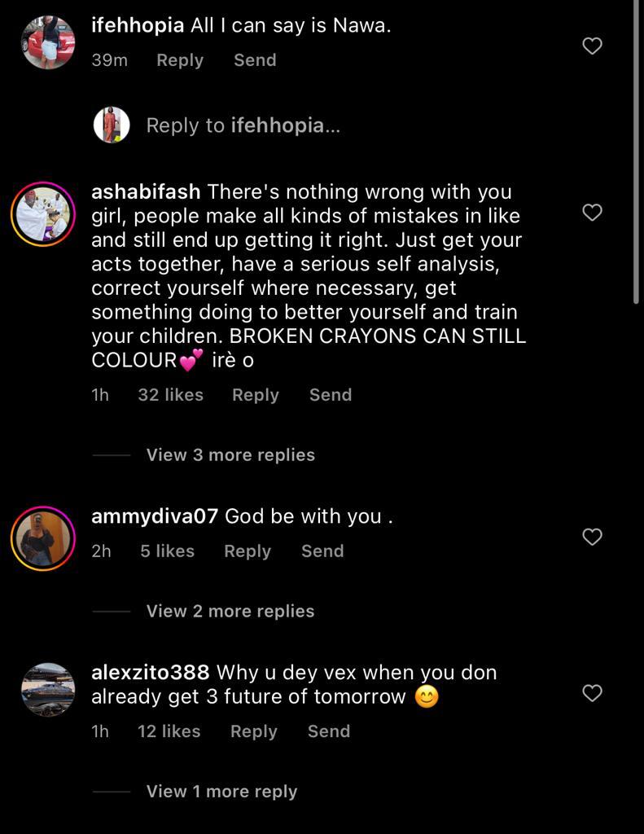Like ashabifash's comment with the heart

[x=592, y=213]
